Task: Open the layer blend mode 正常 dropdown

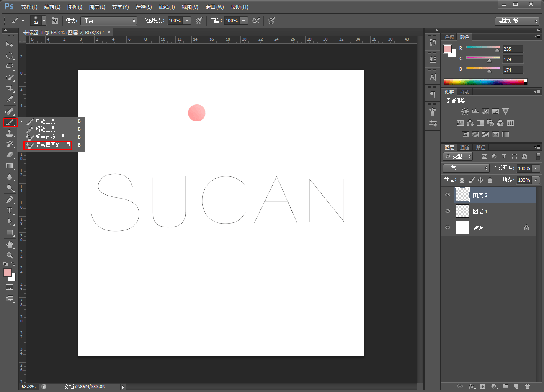Action: 466,168
